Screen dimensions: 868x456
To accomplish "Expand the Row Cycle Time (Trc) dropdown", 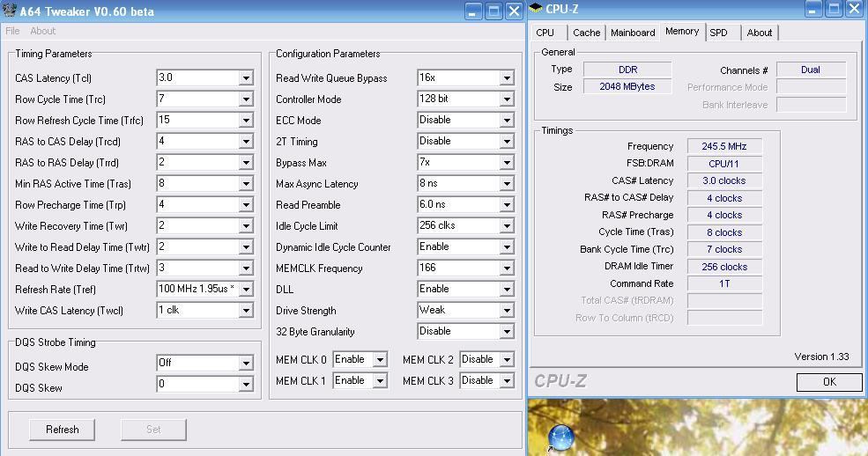I will pos(247,99).
